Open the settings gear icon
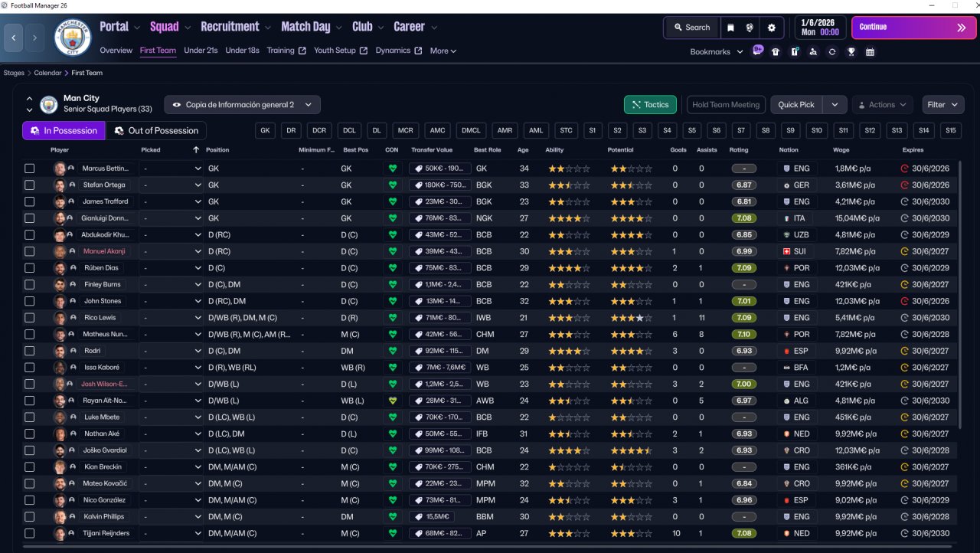Viewport: 980px width, 553px height. click(771, 28)
